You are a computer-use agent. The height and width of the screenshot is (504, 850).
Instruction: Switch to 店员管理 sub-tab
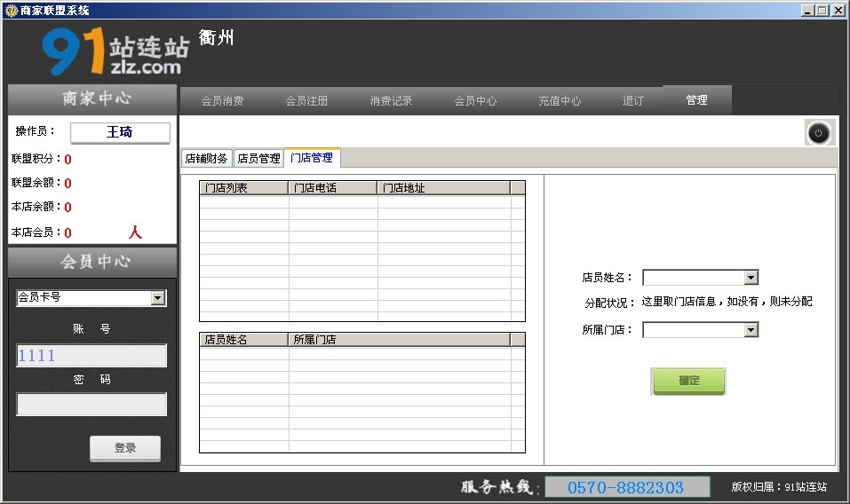point(258,159)
